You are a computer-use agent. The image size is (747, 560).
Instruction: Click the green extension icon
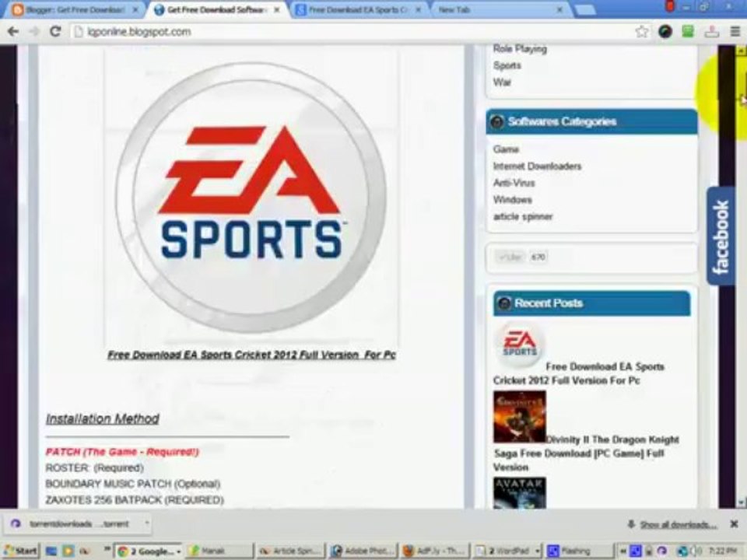tap(688, 31)
